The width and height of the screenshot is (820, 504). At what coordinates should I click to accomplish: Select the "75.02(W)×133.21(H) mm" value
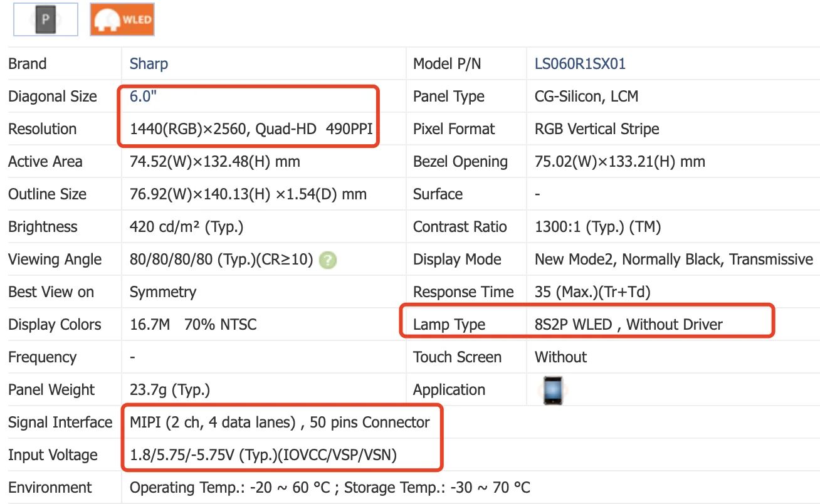(620, 162)
